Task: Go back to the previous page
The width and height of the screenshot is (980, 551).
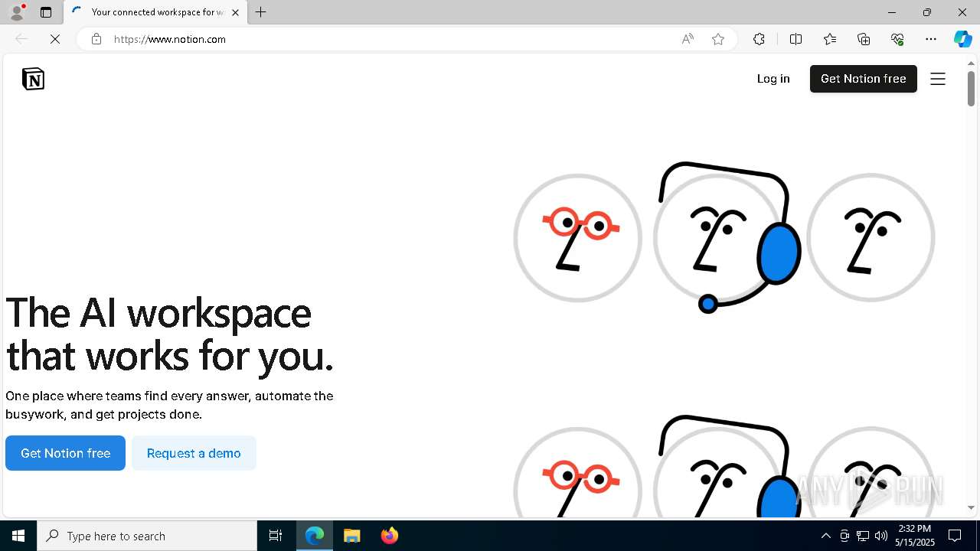Action: (21, 39)
